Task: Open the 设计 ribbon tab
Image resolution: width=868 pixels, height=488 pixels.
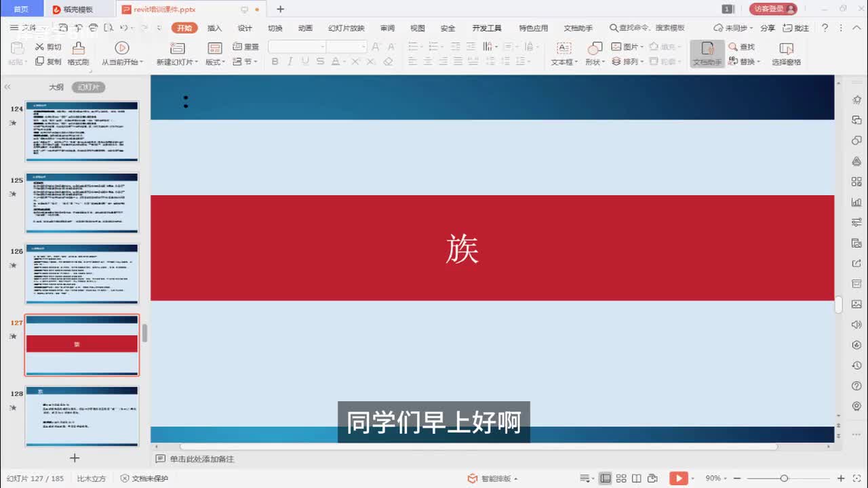Action: 245,28
